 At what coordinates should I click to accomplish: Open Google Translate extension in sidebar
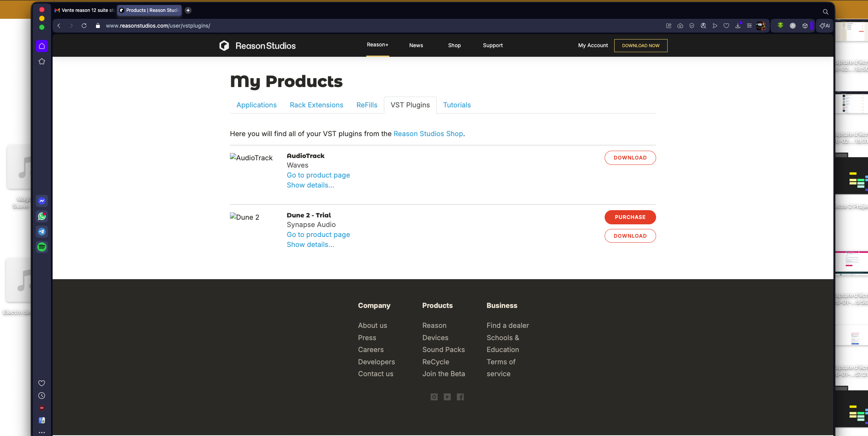pyautogui.click(x=42, y=420)
